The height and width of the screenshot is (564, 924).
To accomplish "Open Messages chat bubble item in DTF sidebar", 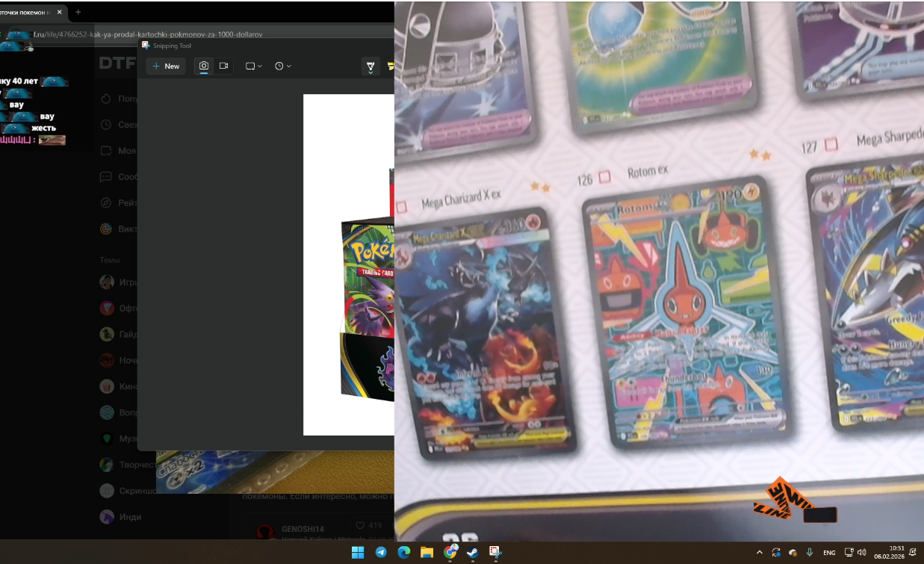I will coord(118,177).
